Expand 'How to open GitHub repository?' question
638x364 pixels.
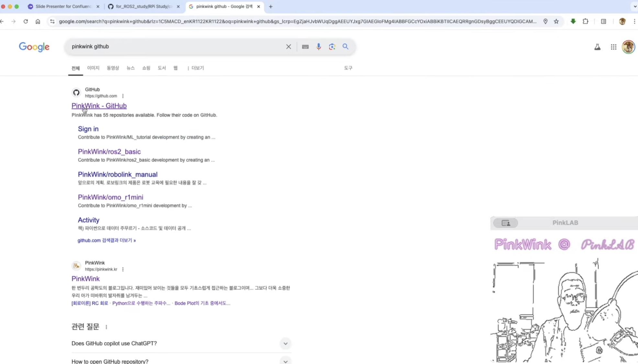(x=285, y=361)
